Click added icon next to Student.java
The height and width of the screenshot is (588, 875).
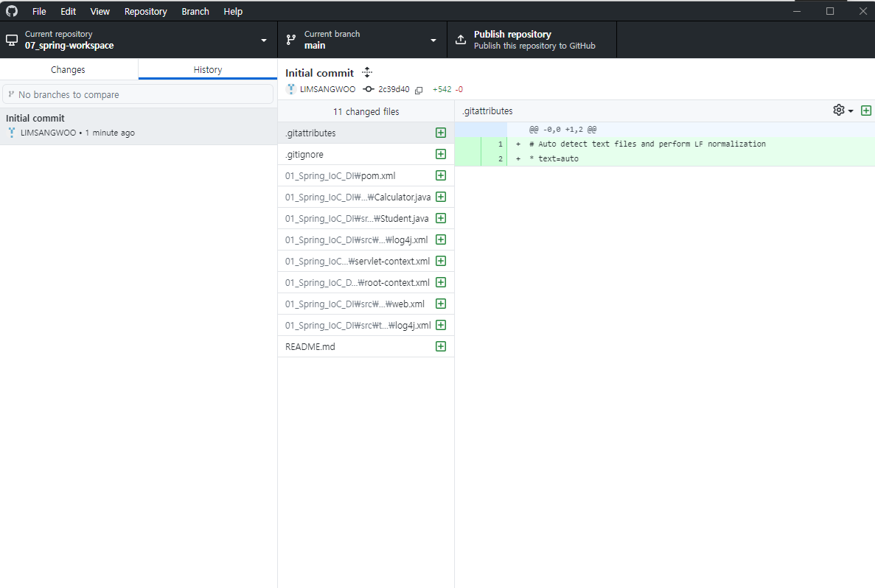click(x=441, y=218)
